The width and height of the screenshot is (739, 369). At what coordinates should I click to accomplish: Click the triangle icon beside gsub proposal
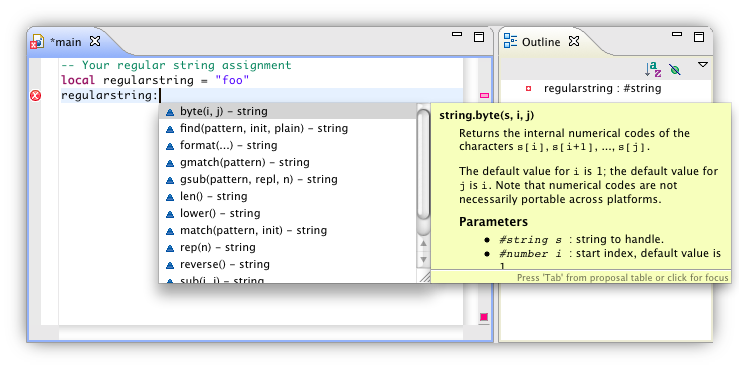tap(170, 180)
